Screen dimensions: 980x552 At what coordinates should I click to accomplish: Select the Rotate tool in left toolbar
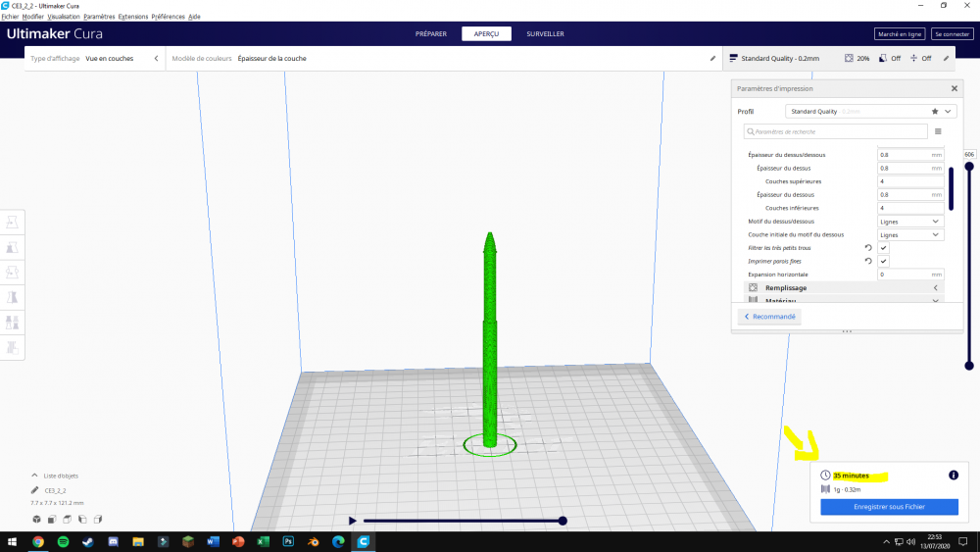[12, 272]
